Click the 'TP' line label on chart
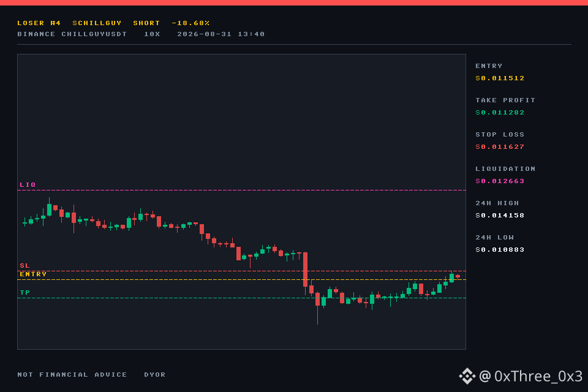Screen dimensions: 588x392 (24, 293)
